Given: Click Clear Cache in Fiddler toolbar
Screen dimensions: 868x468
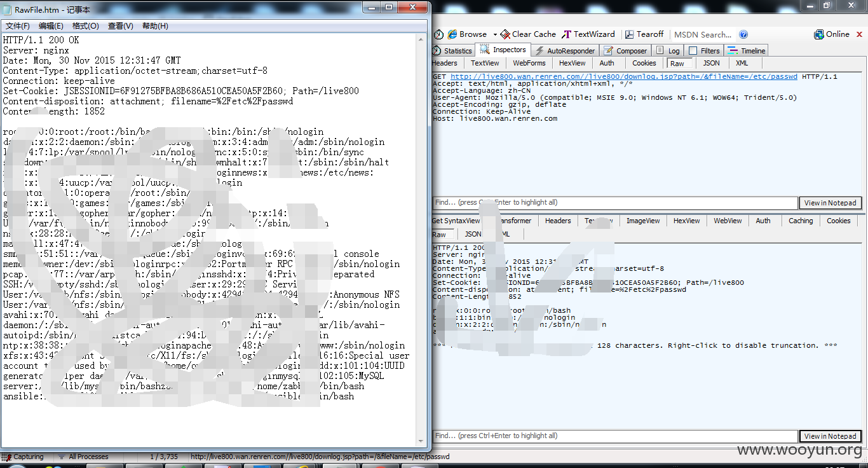Looking at the screenshot, I should coord(528,34).
